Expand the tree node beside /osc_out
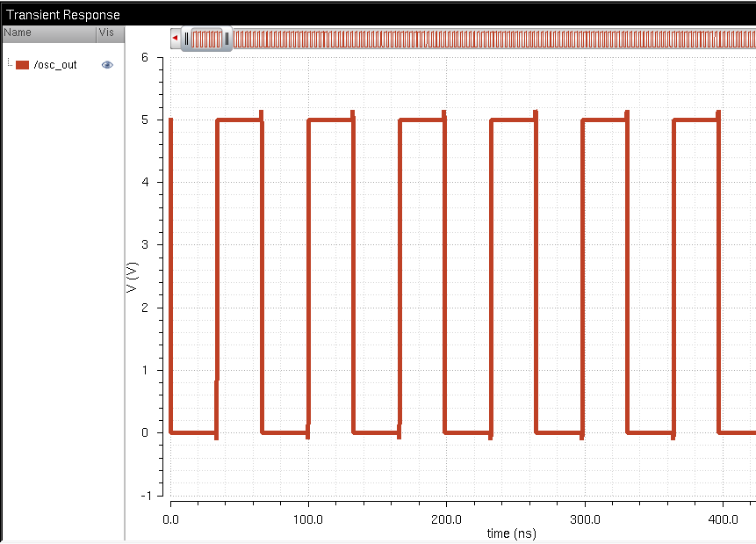This screenshot has height=544, width=756. pos(10,62)
